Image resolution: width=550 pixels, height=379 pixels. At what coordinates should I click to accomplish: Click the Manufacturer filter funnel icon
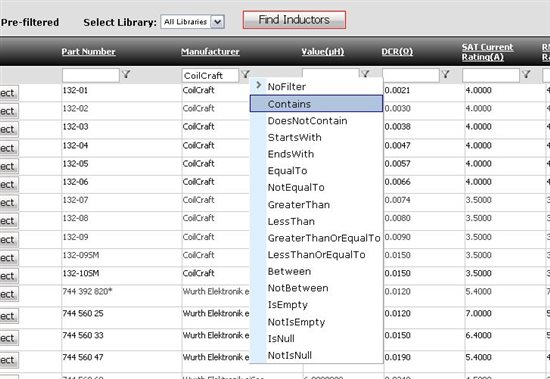[246, 74]
